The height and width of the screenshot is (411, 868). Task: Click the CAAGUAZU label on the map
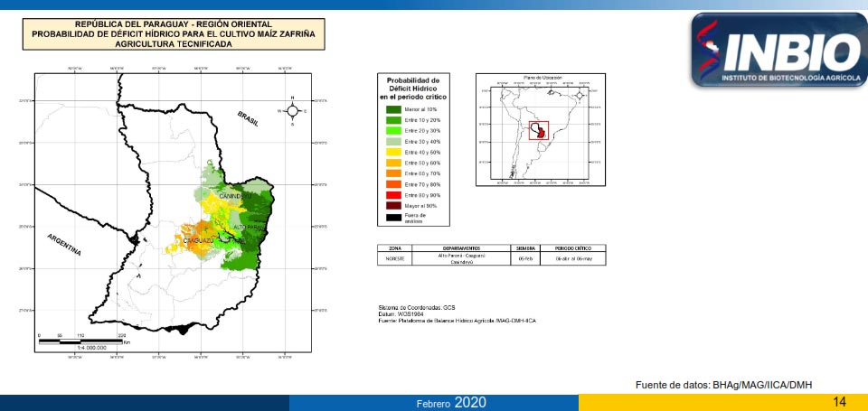(198, 241)
